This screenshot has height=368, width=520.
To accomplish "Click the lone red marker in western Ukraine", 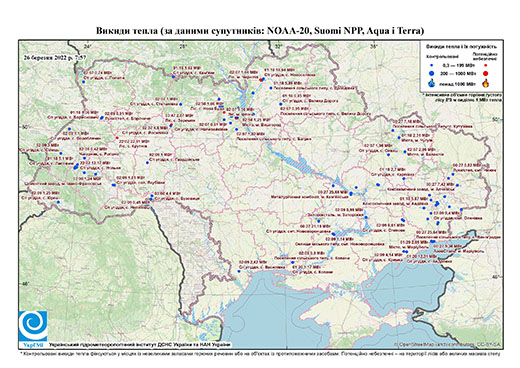I will (117, 138).
